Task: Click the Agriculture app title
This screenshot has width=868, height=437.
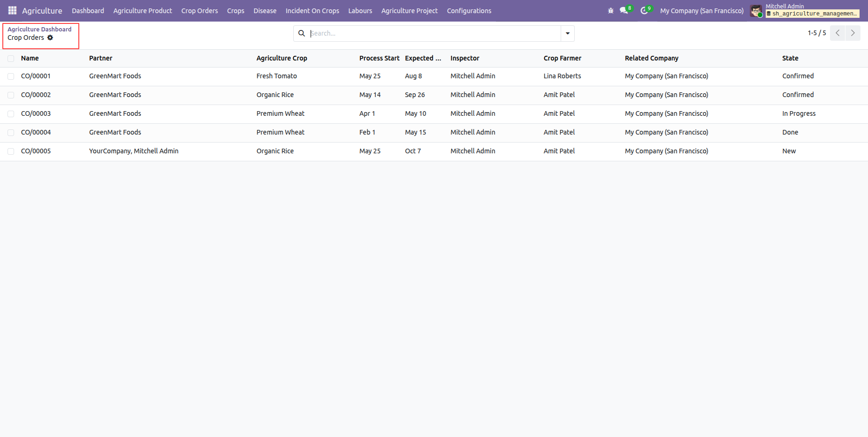Action: click(x=42, y=11)
